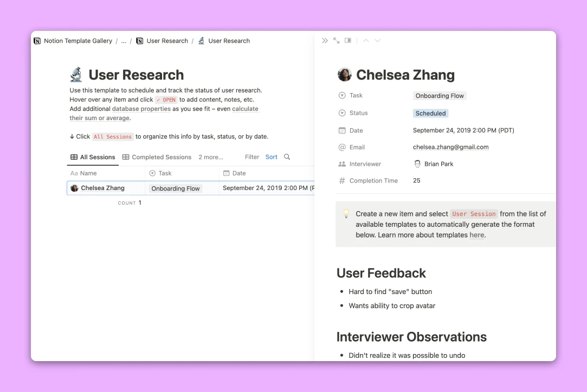The height and width of the screenshot is (392, 587).
Task: Open the templates here link
Action: [x=476, y=234]
